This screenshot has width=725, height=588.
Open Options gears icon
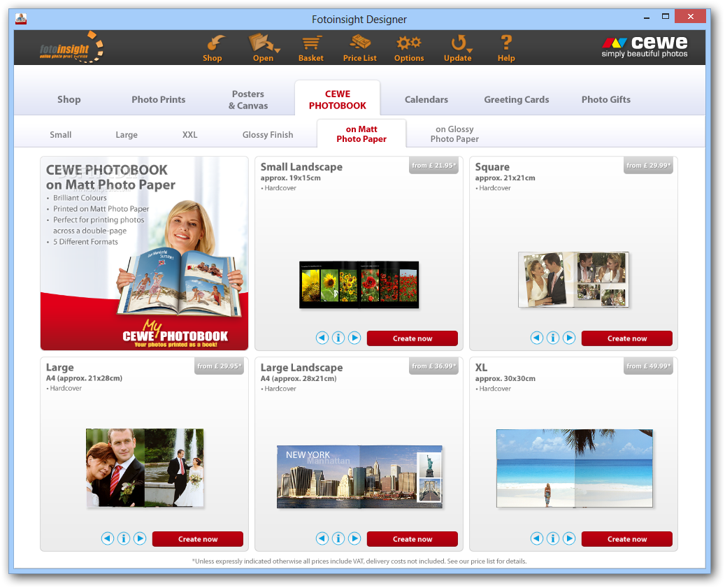(409, 48)
